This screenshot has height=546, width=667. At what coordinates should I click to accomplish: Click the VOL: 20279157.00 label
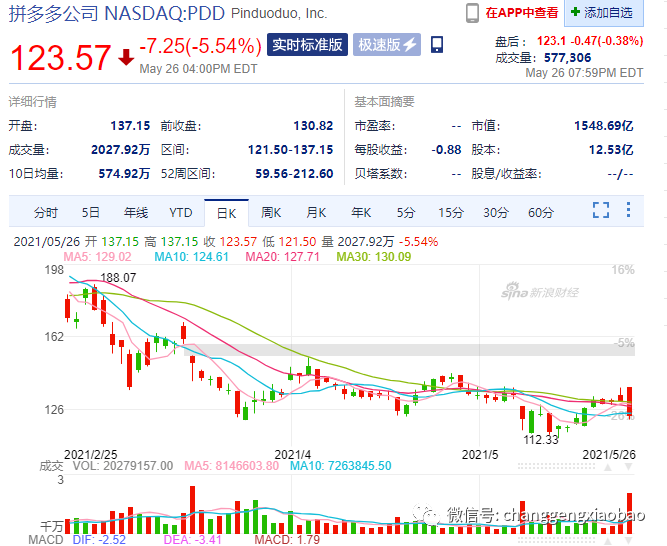click(123, 466)
